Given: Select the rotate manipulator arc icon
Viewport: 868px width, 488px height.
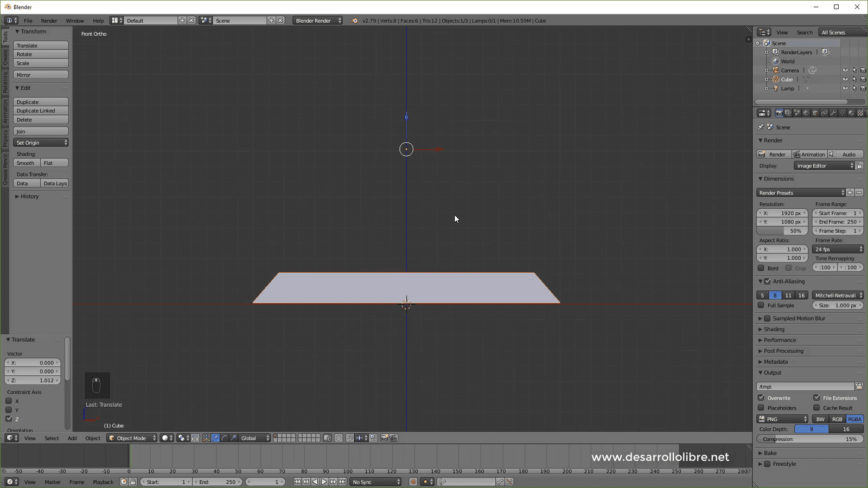Looking at the screenshot, I should point(225,438).
